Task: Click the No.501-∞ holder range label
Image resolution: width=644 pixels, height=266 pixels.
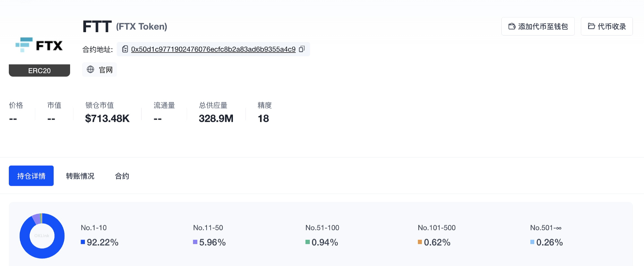Action: [546, 228]
